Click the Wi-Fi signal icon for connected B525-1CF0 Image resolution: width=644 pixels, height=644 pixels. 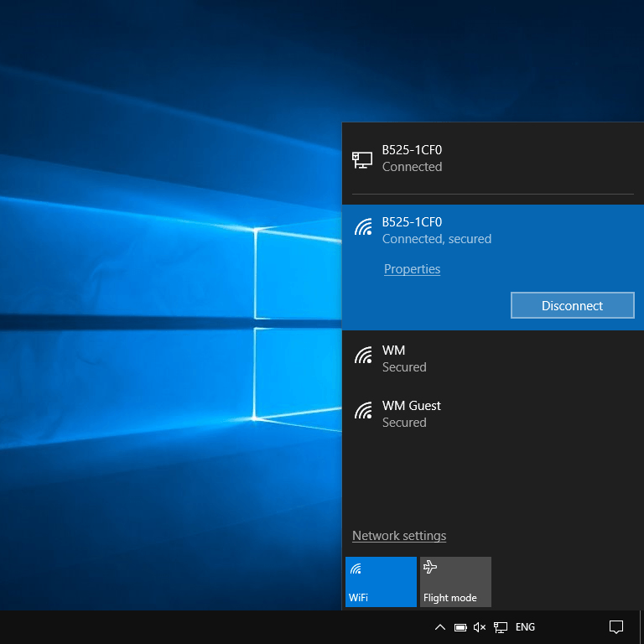coord(363,226)
